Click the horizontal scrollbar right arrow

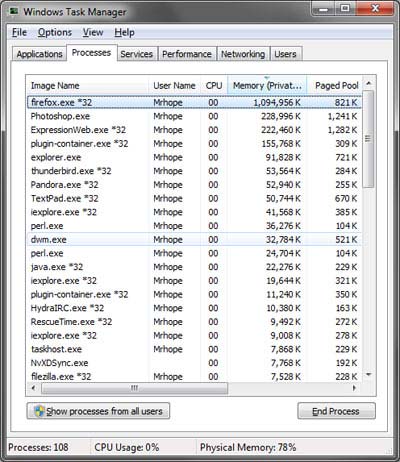tap(354, 388)
